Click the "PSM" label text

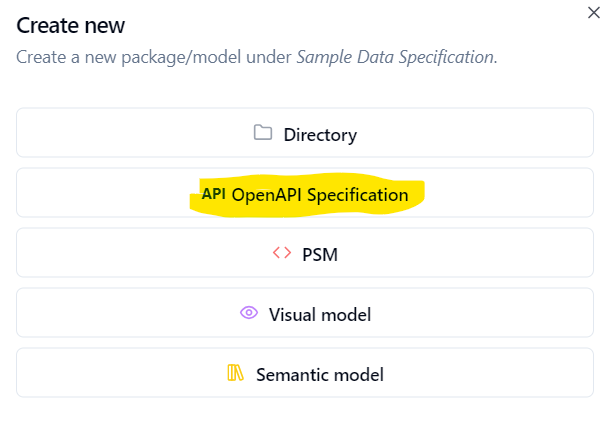point(320,254)
